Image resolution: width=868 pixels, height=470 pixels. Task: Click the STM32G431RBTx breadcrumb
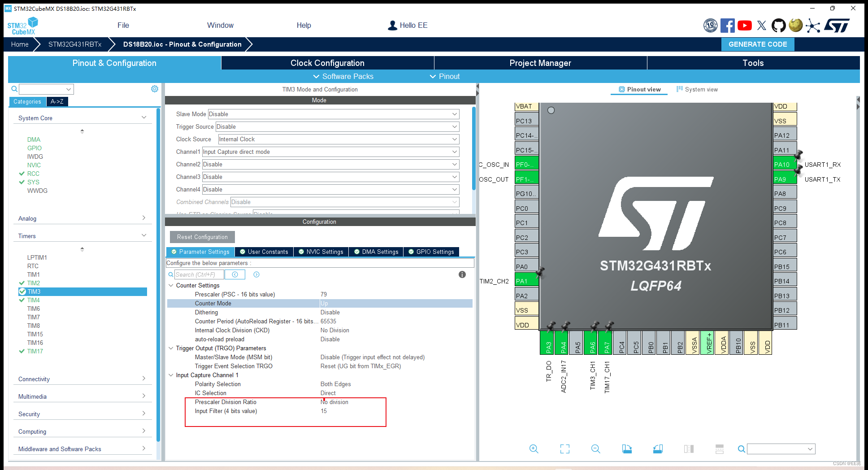pos(75,44)
